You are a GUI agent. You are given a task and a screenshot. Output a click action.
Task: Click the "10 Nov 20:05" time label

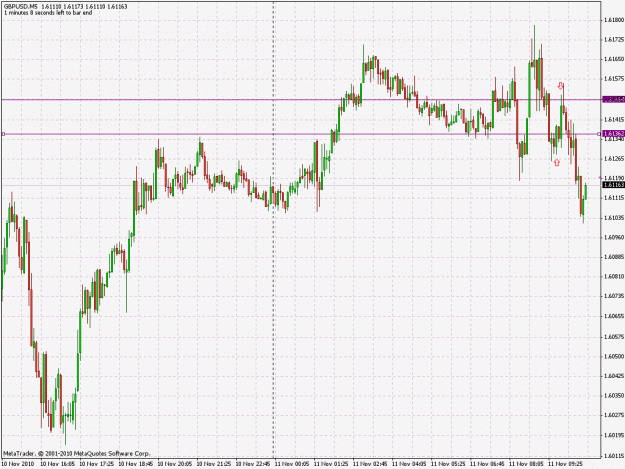(175, 464)
